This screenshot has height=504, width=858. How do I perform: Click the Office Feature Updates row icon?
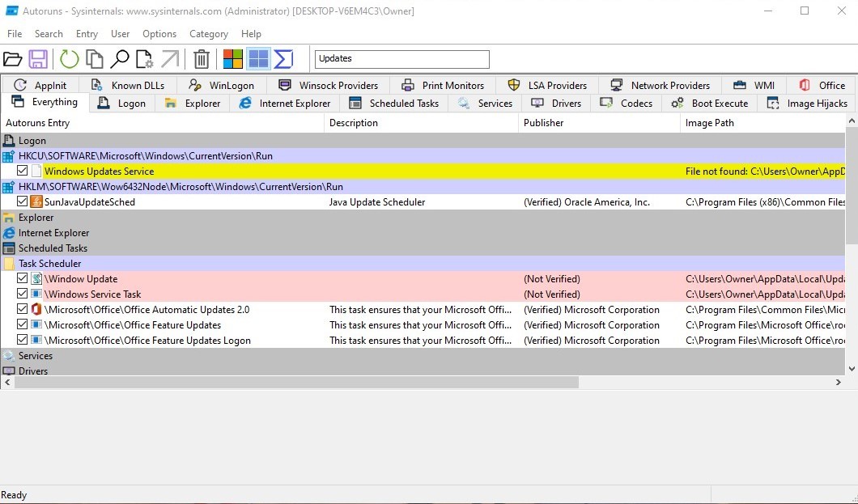36,324
